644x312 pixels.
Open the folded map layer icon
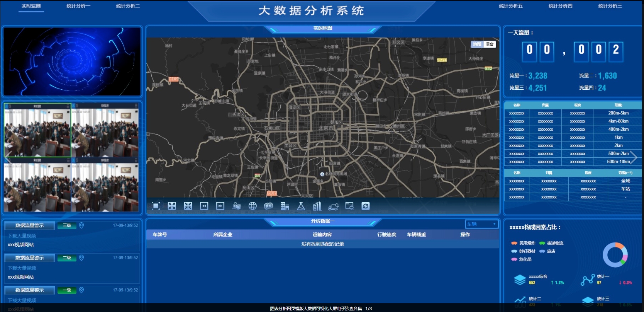[237, 206]
